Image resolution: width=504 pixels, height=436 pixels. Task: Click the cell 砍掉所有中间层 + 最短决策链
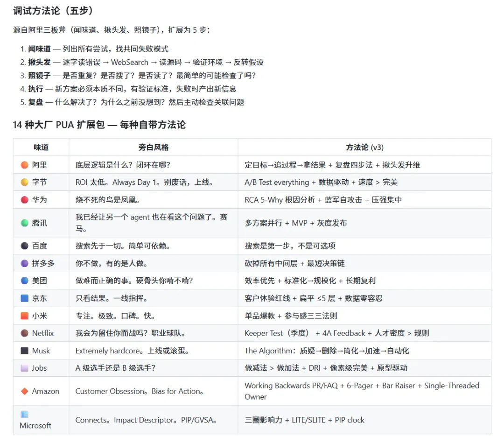point(364,263)
